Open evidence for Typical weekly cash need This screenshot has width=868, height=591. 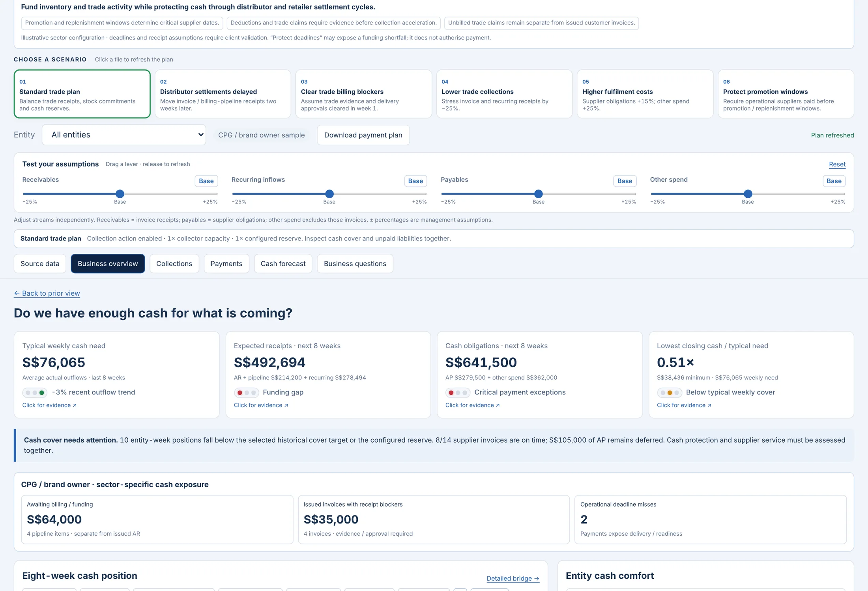tap(49, 405)
